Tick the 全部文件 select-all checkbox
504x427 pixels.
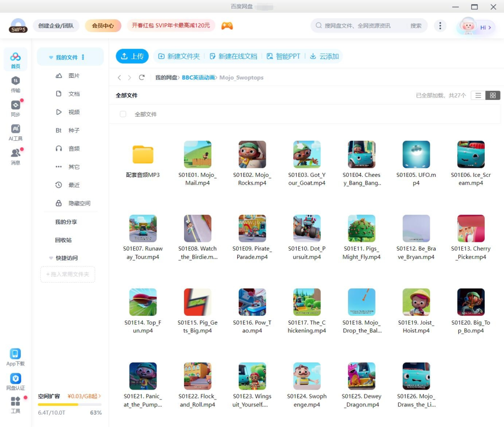click(x=123, y=114)
